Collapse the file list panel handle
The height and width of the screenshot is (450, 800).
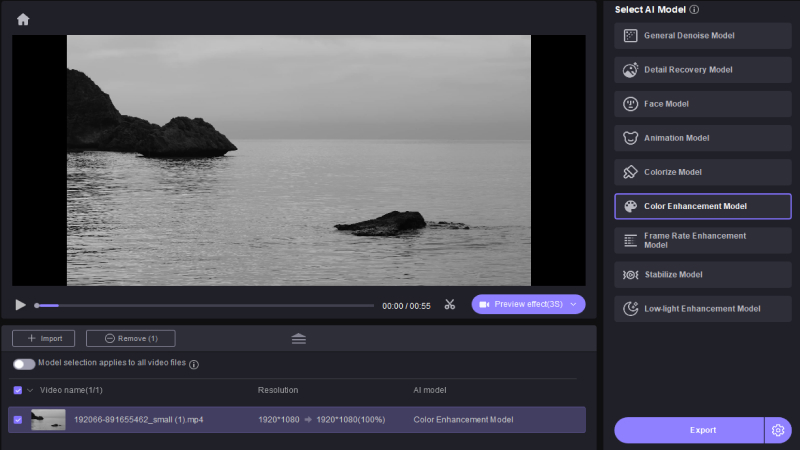pos(298,339)
